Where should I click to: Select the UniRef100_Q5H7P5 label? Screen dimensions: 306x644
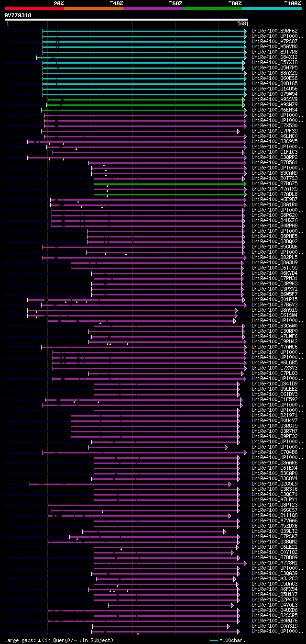point(274,68)
